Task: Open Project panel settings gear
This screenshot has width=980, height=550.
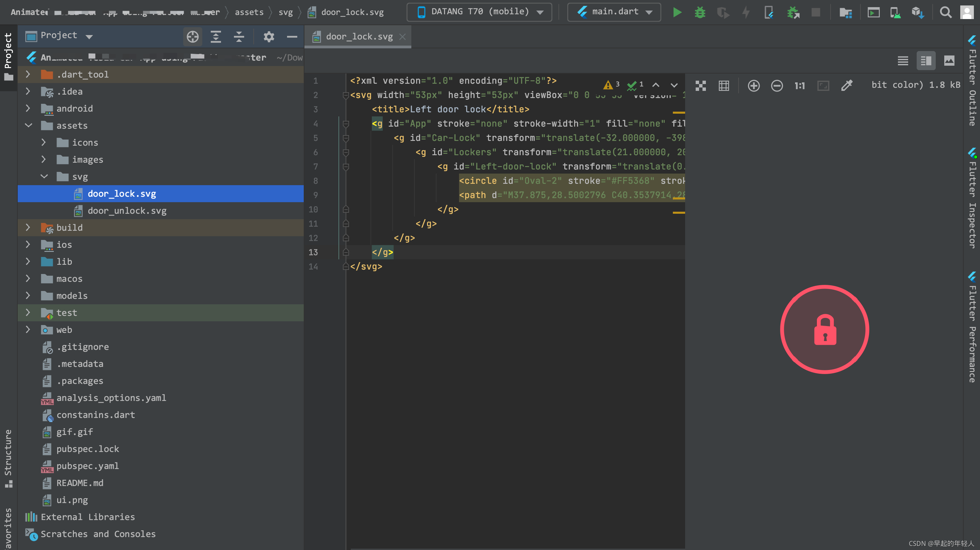Action: 269,36
